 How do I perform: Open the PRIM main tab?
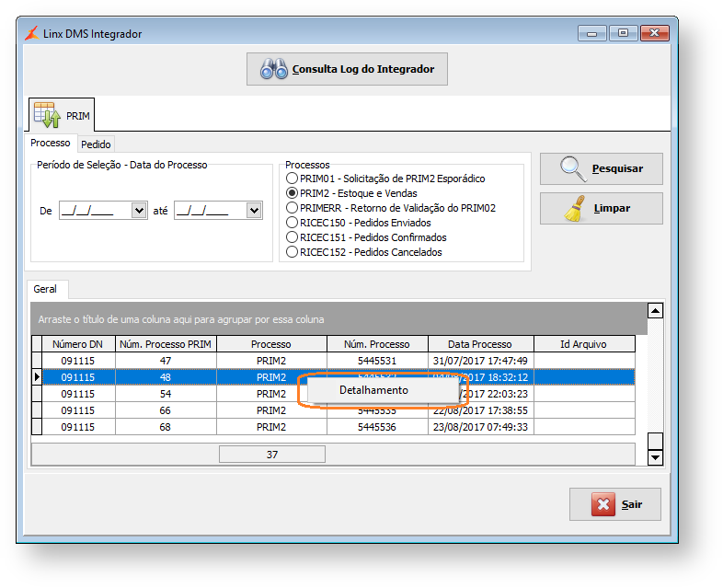(62, 115)
